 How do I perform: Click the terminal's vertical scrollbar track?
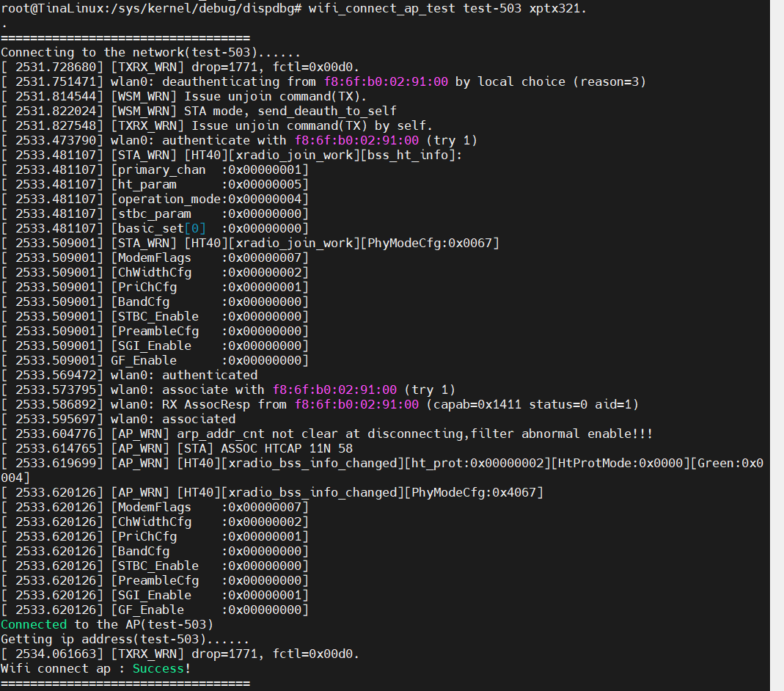coord(777,345)
